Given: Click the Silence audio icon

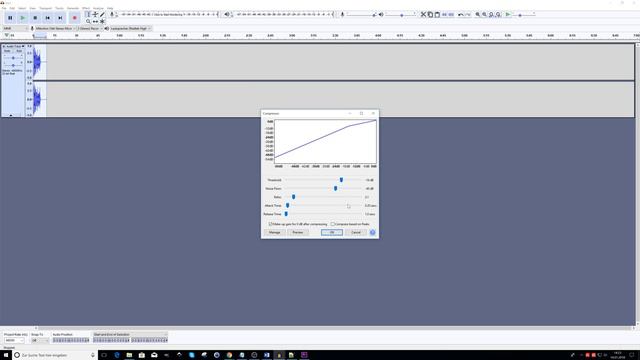Looking at the screenshot, I should [451, 14].
